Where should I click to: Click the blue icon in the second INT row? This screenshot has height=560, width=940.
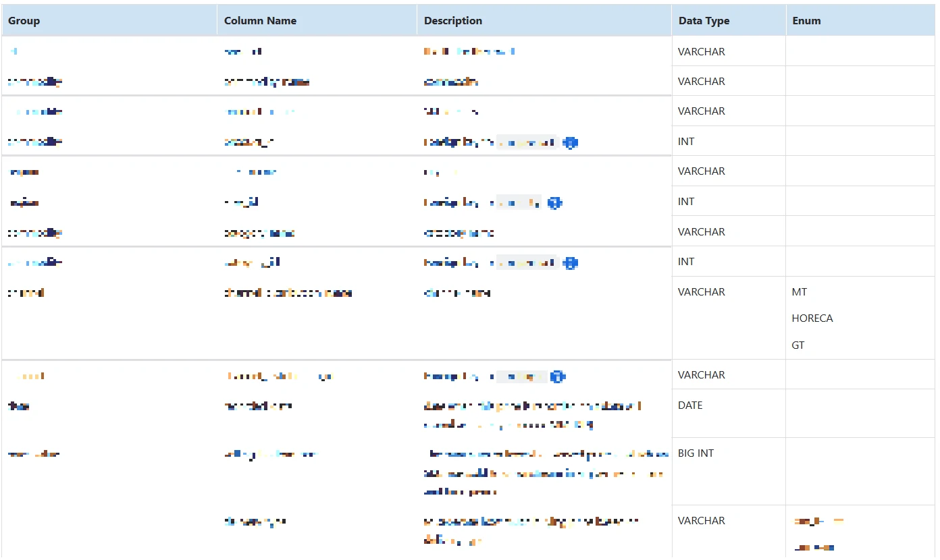point(554,202)
